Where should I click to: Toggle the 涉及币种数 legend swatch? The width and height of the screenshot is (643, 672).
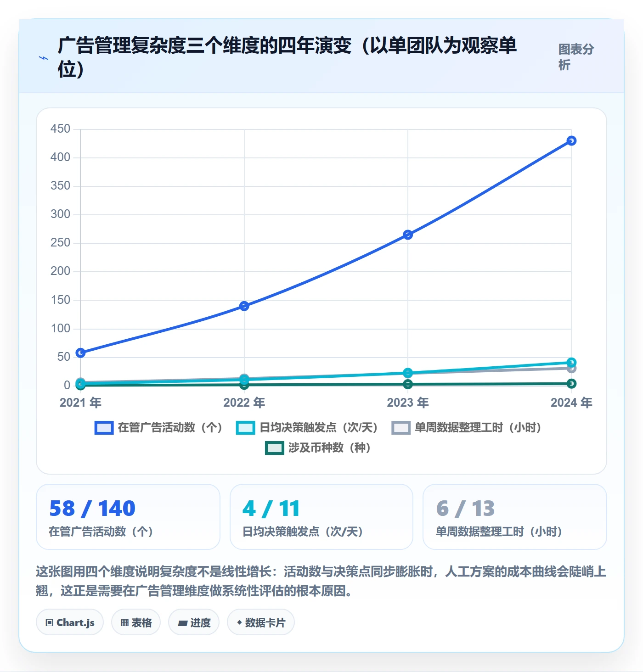(275, 448)
